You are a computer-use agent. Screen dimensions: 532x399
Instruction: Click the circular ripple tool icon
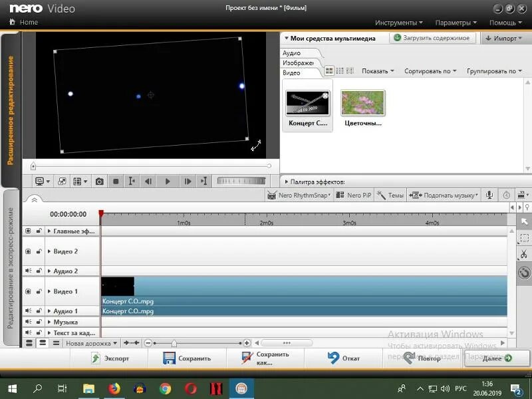[x=524, y=273]
